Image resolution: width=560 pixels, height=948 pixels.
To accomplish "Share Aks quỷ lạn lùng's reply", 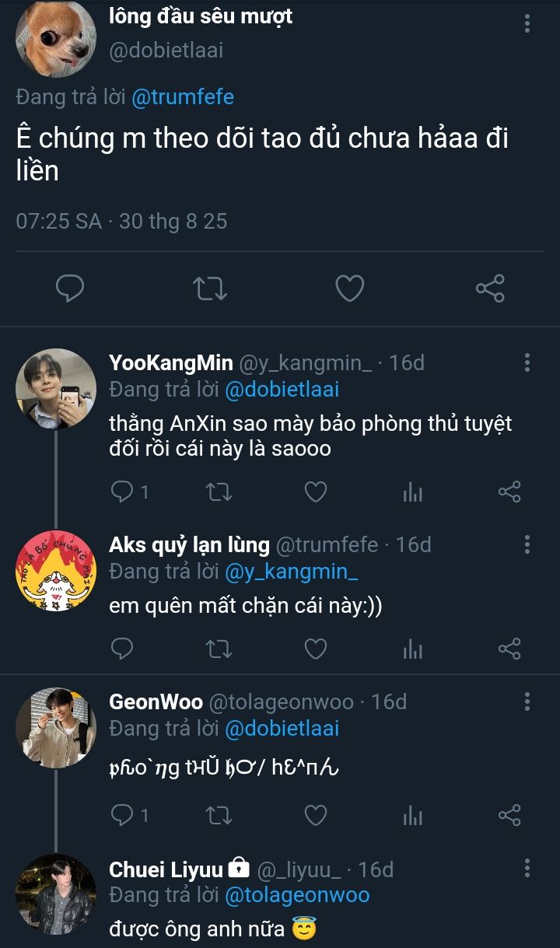I will [x=509, y=648].
